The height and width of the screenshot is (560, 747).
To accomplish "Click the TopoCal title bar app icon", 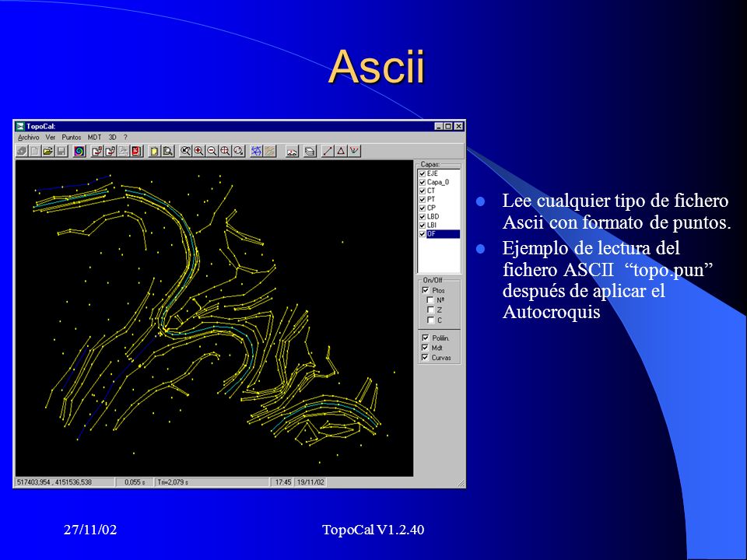I will (x=20, y=126).
